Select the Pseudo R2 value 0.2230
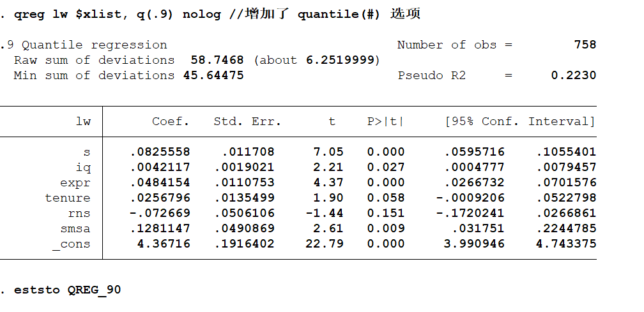 coord(574,75)
